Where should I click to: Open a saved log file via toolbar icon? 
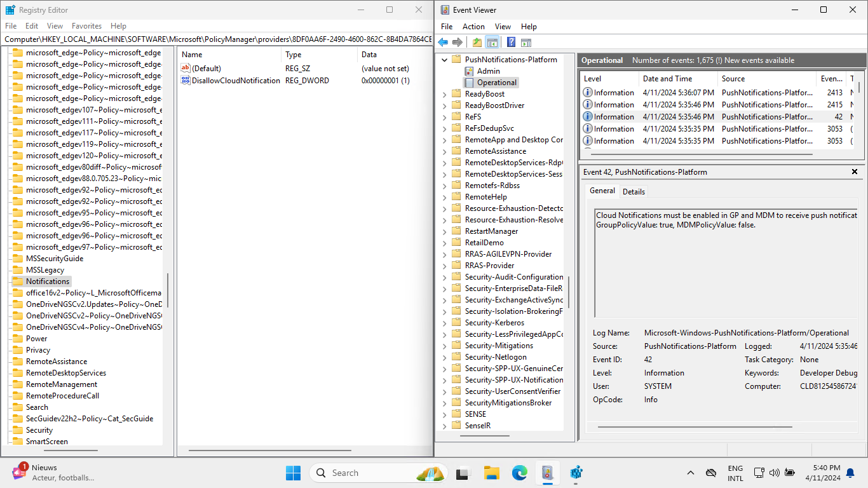[477, 42]
